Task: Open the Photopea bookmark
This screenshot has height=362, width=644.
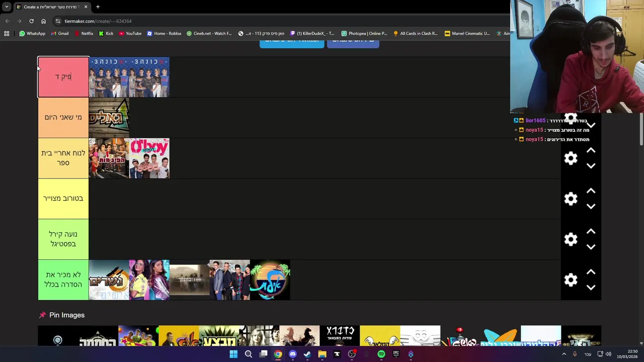Action: pos(364,34)
